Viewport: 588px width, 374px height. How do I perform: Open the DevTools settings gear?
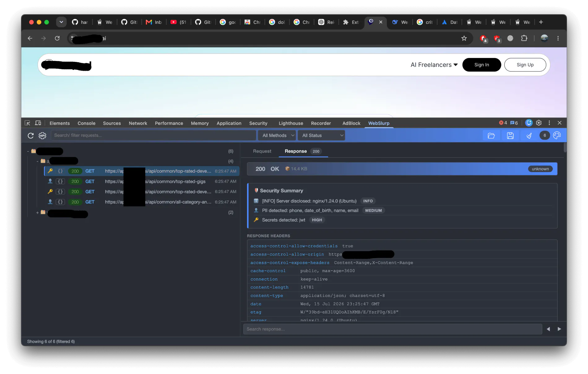[539, 123]
